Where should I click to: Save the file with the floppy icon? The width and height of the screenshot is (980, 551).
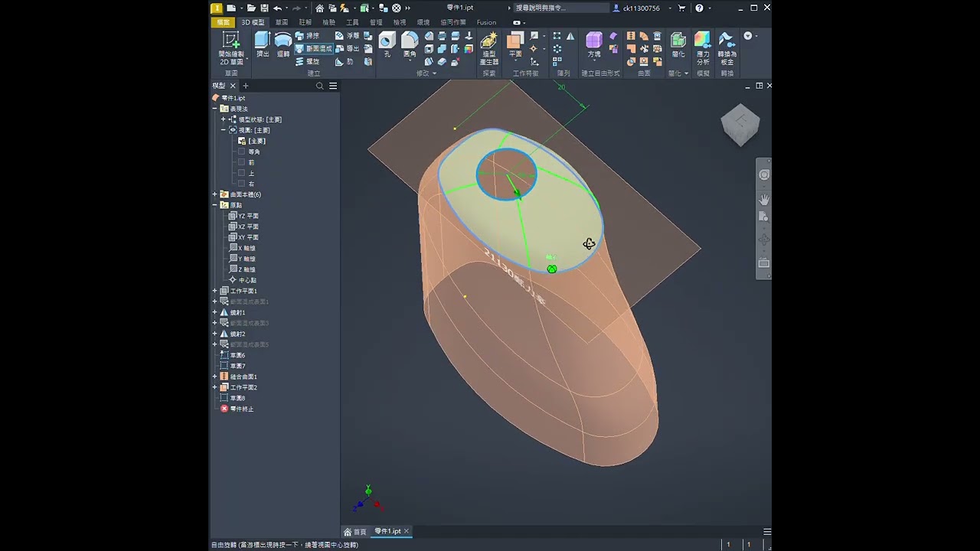tap(264, 8)
